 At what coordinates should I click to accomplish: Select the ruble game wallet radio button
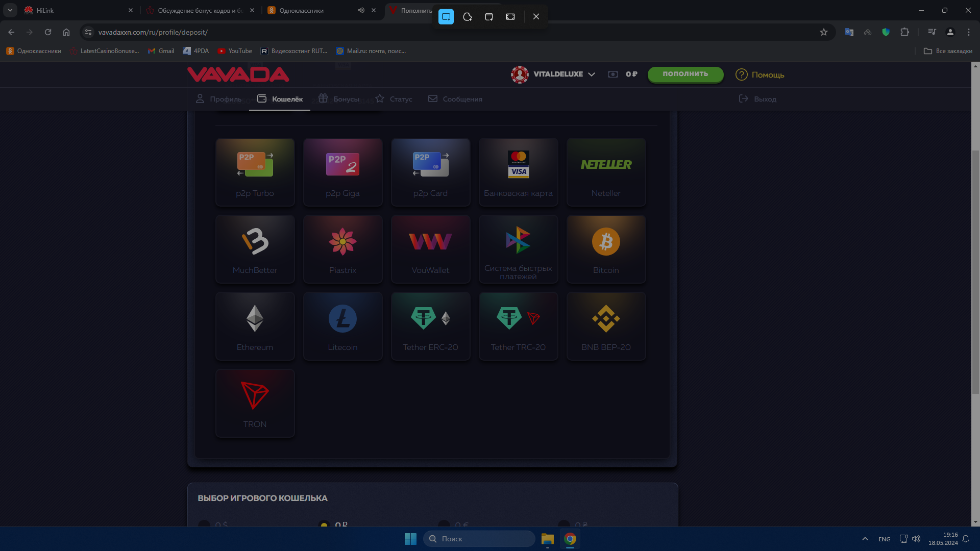[x=324, y=524]
